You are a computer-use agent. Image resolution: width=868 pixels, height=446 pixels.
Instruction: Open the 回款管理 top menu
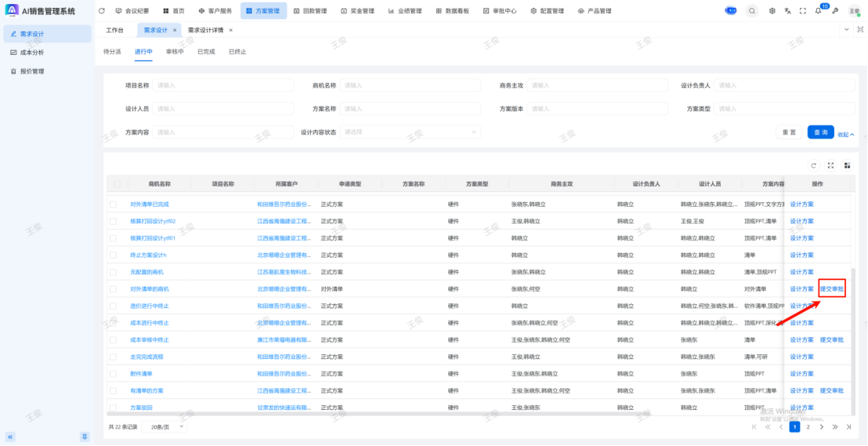[x=311, y=11]
